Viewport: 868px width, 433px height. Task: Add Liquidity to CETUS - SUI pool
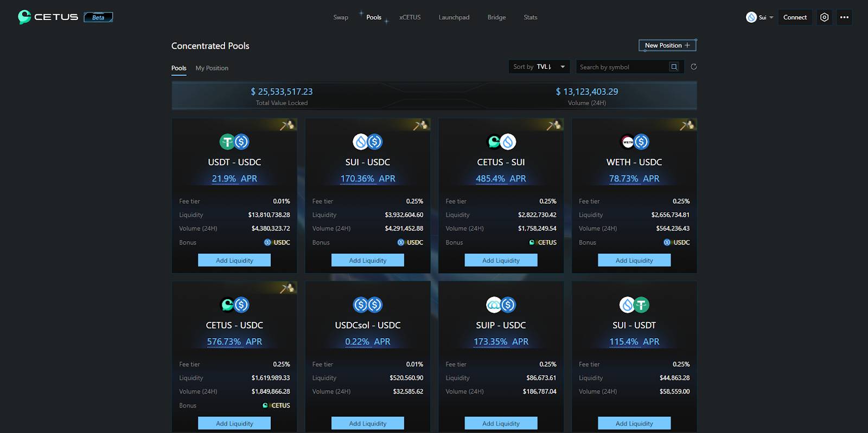pyautogui.click(x=501, y=260)
